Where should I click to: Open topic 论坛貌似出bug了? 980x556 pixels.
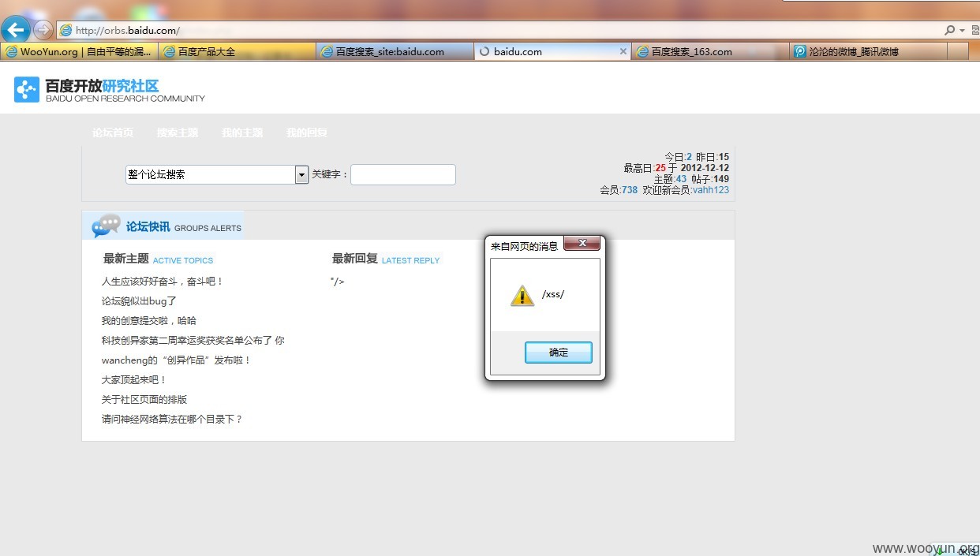pos(139,301)
